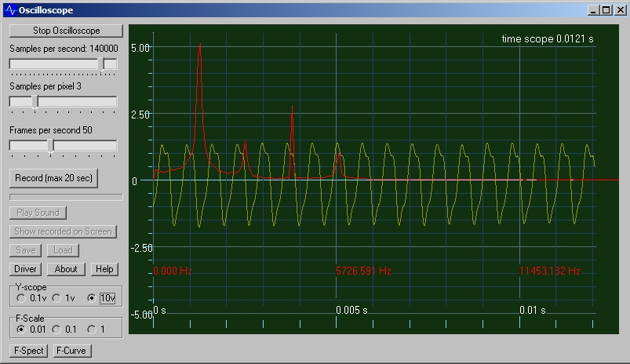630x364 pixels.
Task: Click the Samples per pixel slider thumb
Action: click(35, 103)
